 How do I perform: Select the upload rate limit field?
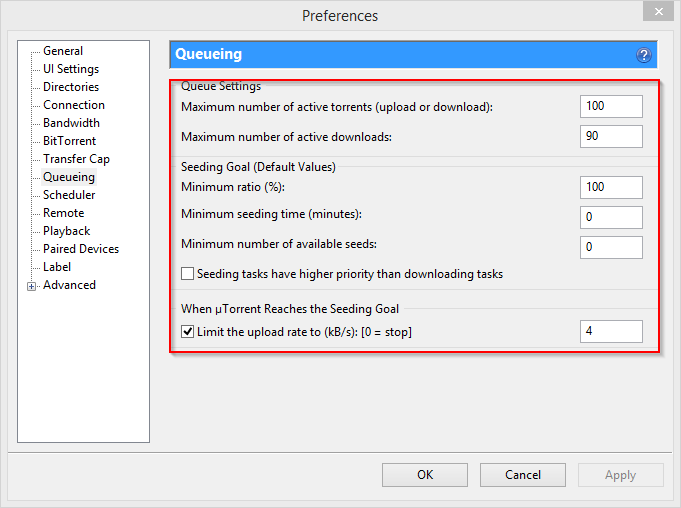click(x=611, y=331)
